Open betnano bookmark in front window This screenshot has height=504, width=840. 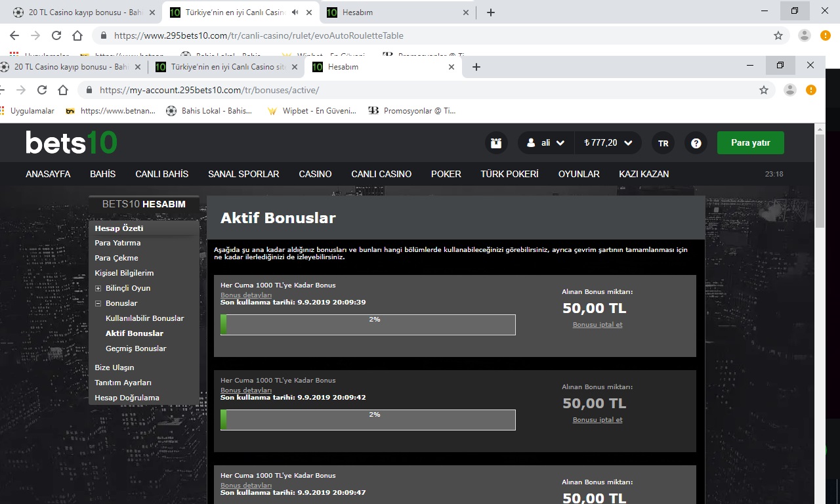point(111,111)
